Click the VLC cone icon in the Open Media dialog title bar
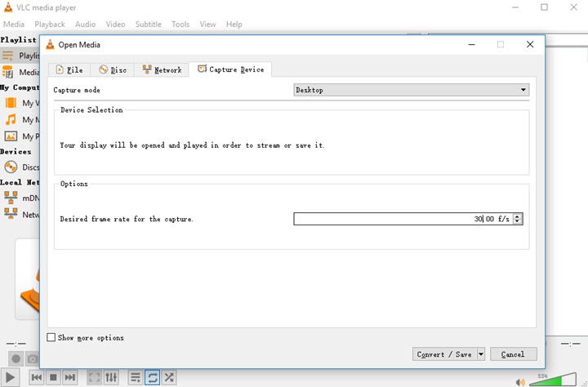The width and height of the screenshot is (588, 387). pos(50,45)
